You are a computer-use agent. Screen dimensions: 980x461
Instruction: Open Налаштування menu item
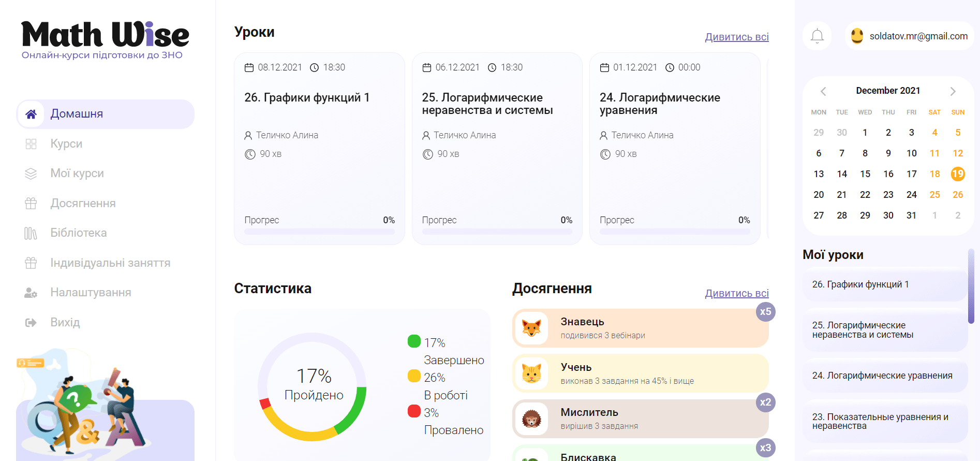pyautogui.click(x=106, y=293)
